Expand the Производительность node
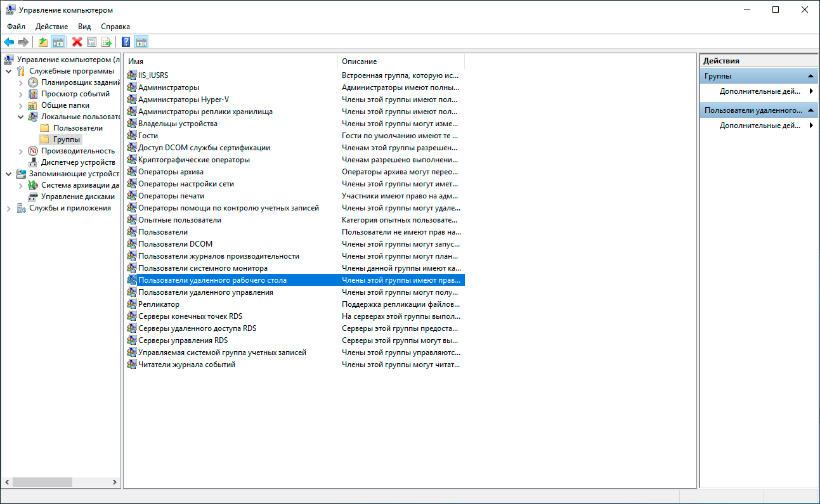 (21, 151)
